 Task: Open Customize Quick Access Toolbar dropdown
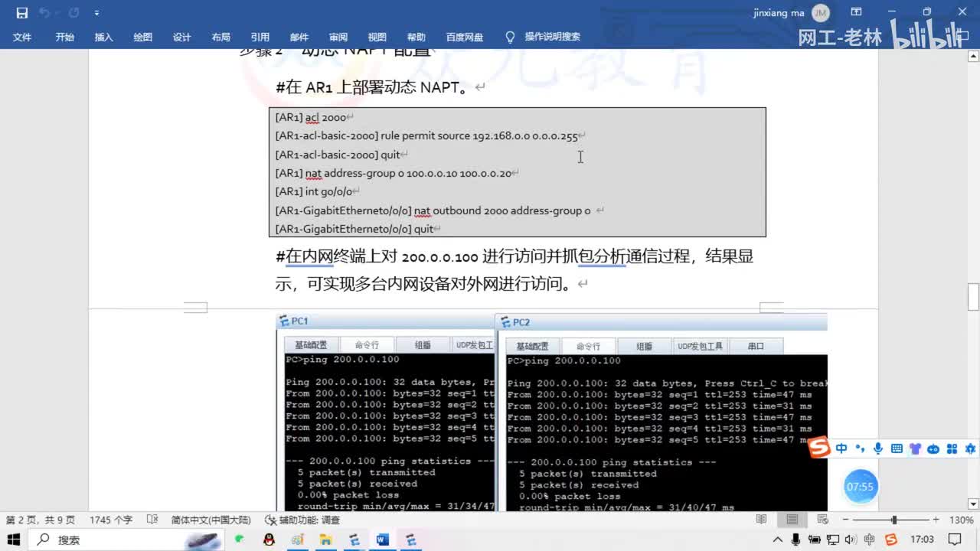(x=96, y=13)
